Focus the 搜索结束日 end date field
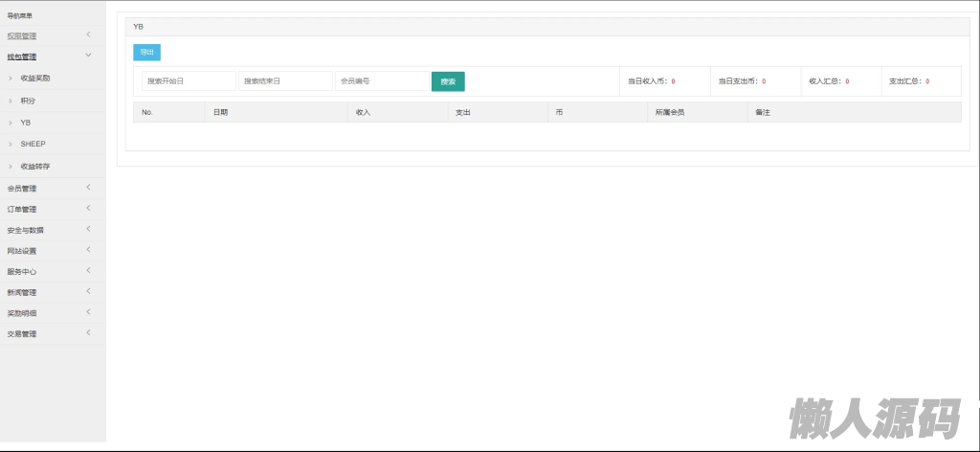Screen dimensions: 980x452 coord(285,81)
